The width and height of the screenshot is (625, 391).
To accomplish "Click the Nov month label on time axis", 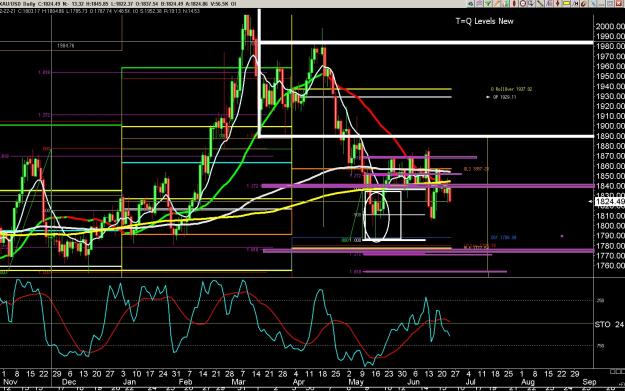I will click(9, 382).
